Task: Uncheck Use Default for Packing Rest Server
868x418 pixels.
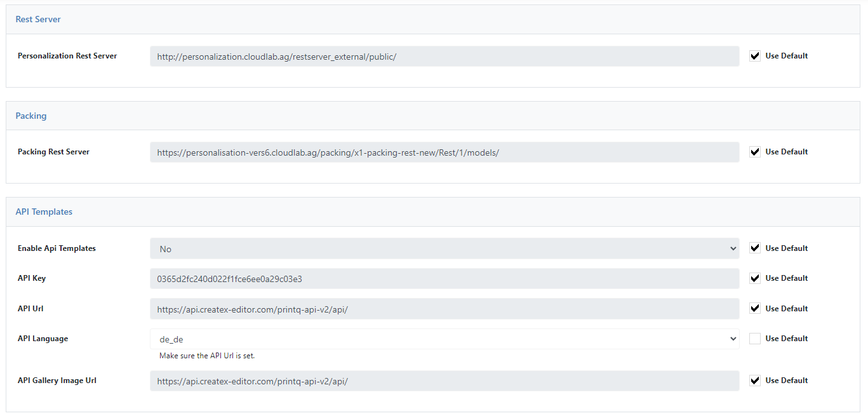Action: tap(755, 152)
